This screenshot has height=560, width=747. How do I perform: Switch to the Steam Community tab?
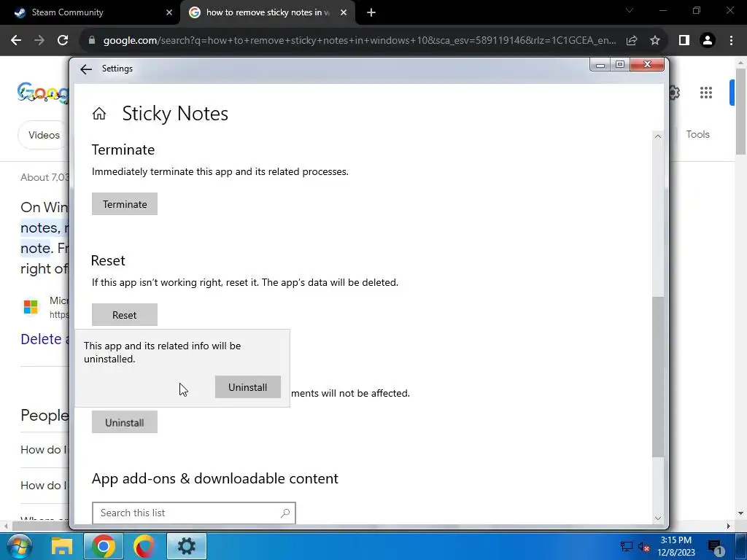[x=90, y=12]
